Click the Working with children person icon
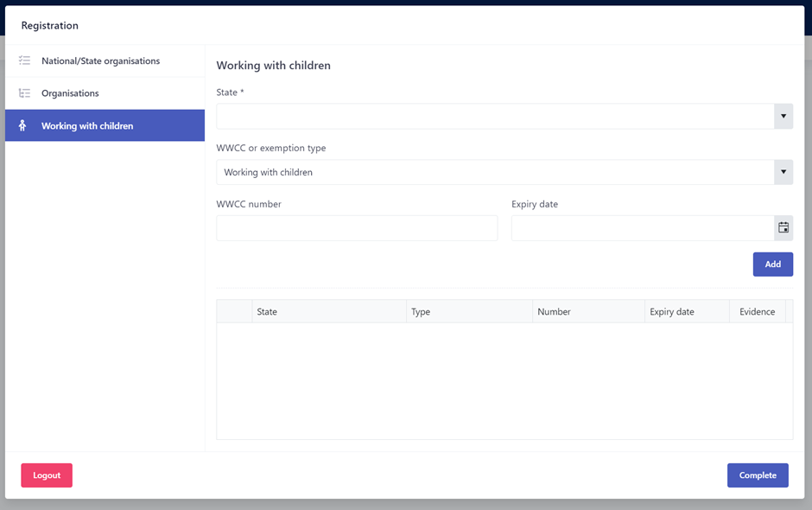 [x=22, y=125]
